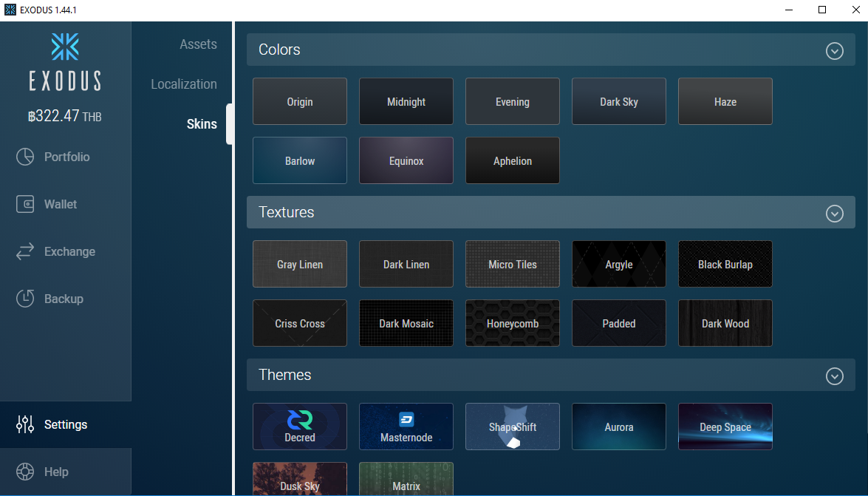Choose the Haze color skin
Screen dimensions: 868x496
tap(725, 101)
